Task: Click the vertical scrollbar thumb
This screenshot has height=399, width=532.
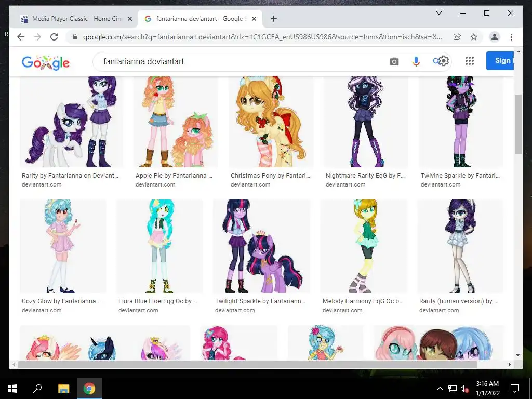Action: pos(518,124)
